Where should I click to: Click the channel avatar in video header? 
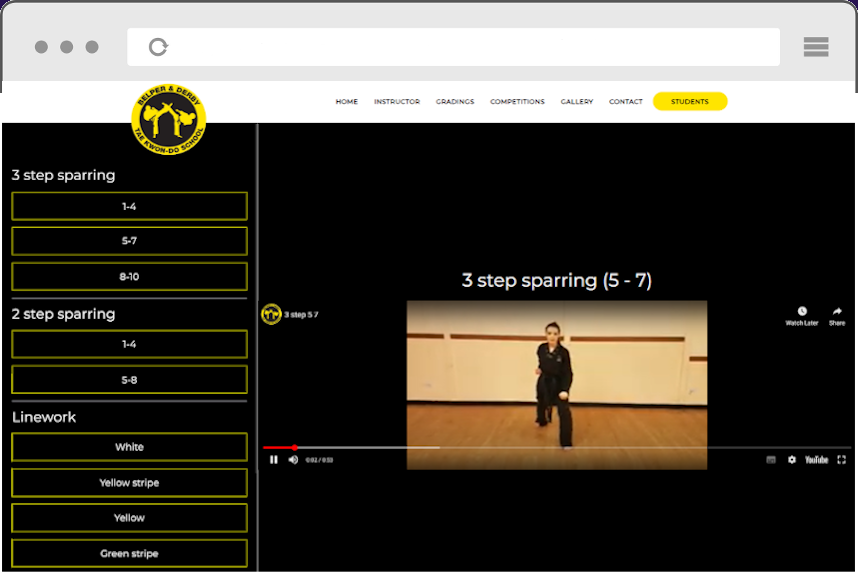click(271, 314)
